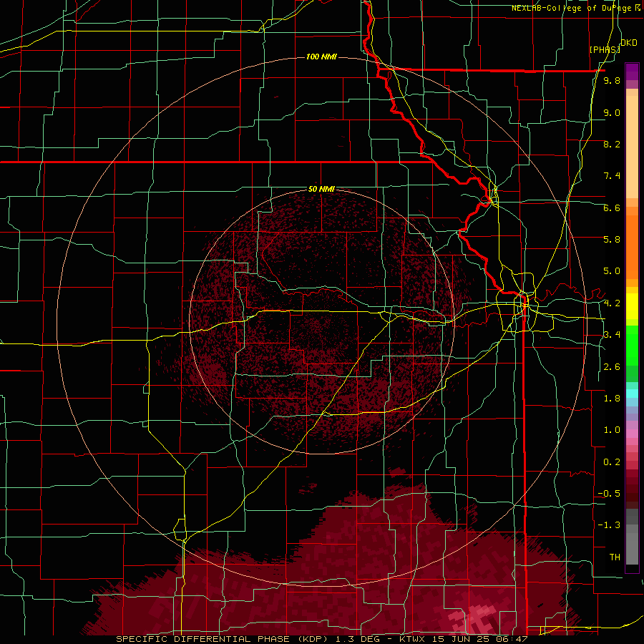Select the 4.2 legend value
This screenshot has height=644, width=644.
[x=612, y=303]
